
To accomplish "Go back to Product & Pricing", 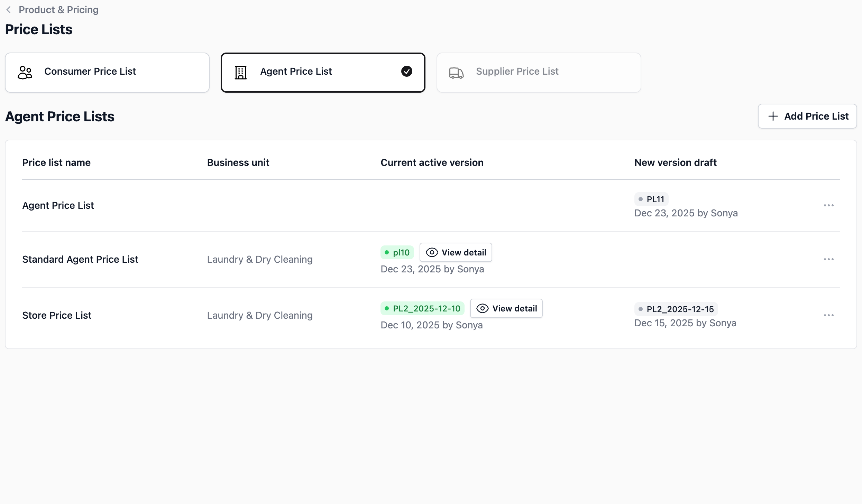I will point(58,10).
